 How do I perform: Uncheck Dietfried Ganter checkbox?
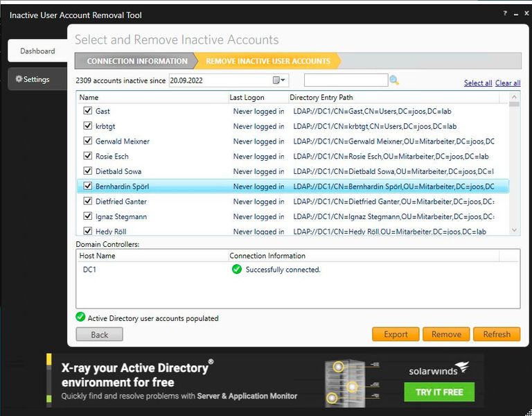click(x=87, y=201)
